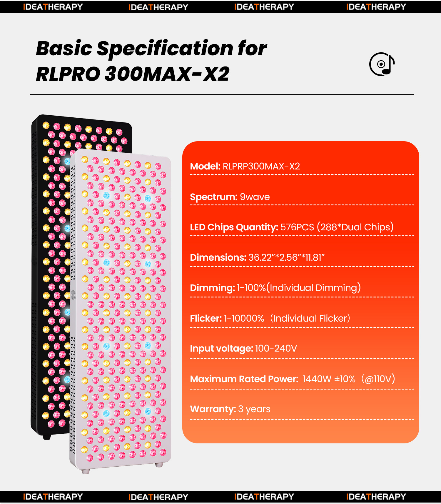Click the Spectrum 9wave row
441x504 pixels.
coord(230,197)
